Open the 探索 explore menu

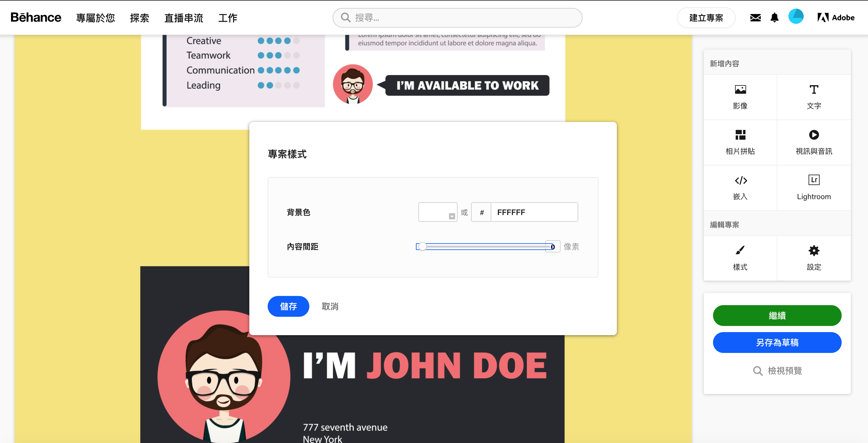tap(139, 17)
